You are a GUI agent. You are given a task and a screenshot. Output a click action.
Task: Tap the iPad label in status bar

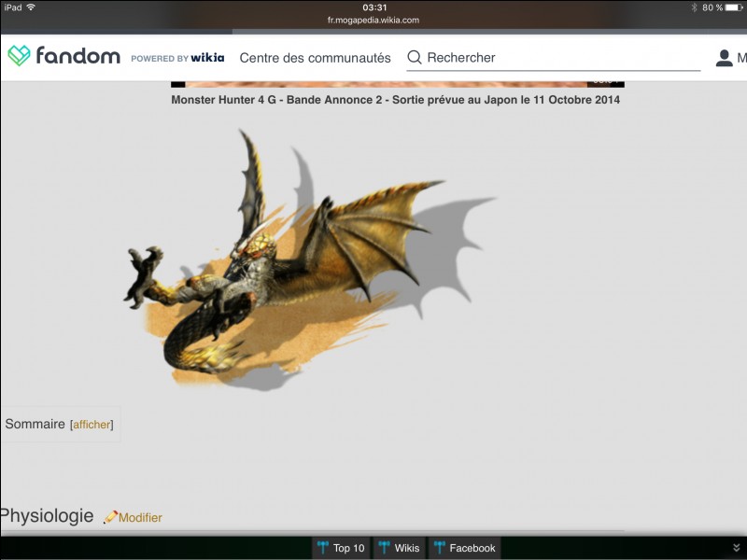click(13, 7)
